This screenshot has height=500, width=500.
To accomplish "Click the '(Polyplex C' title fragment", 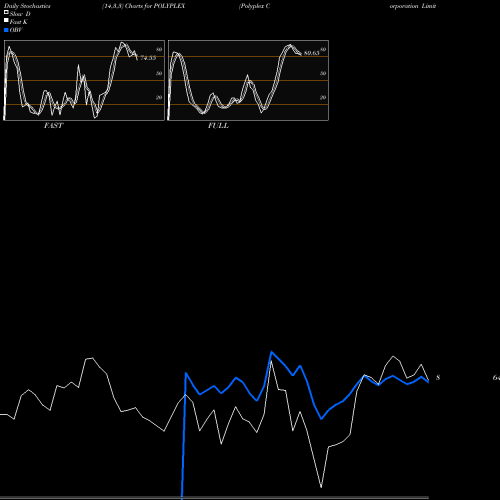I will (x=254, y=6).
